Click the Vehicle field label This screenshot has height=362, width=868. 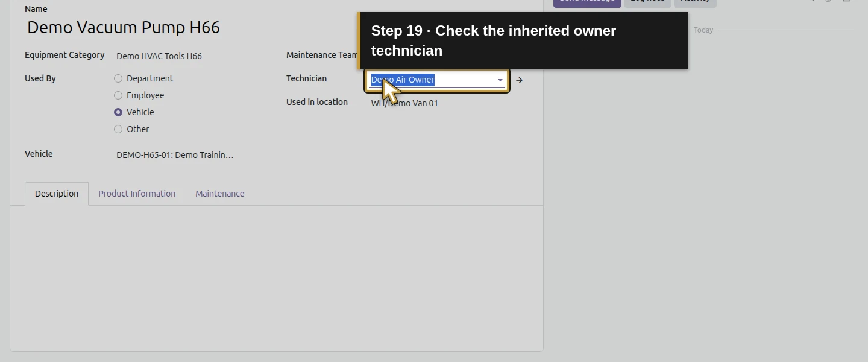point(39,154)
